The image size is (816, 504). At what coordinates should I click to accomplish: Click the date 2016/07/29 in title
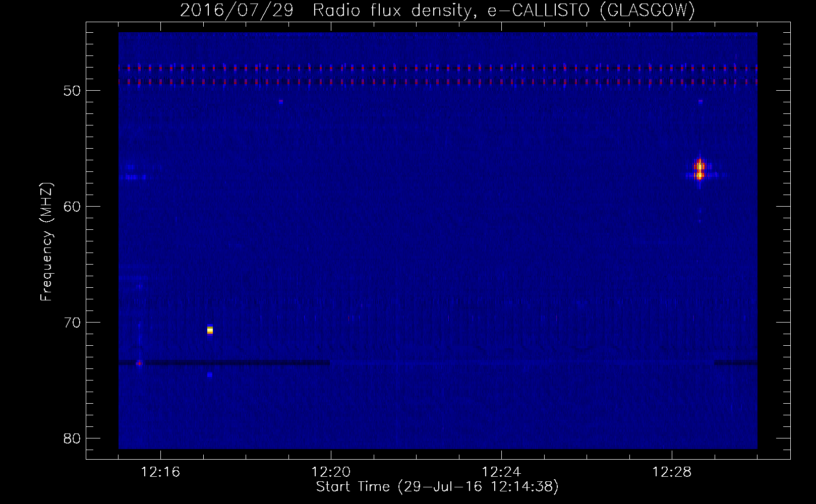237,10
